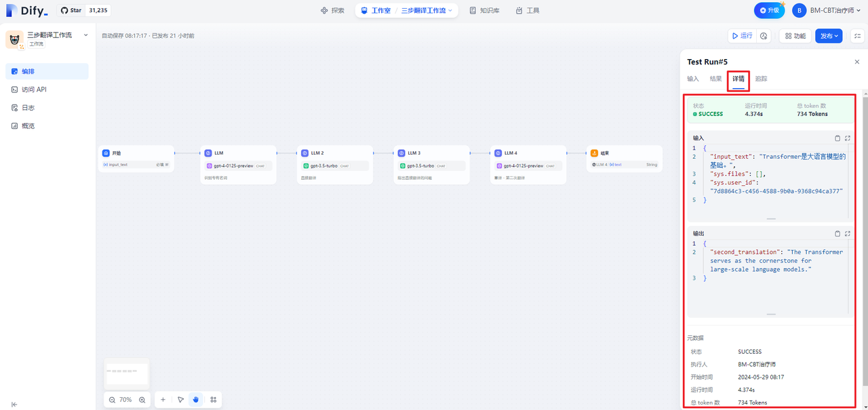
Task: Select the 结束 end node
Action: tap(625, 158)
